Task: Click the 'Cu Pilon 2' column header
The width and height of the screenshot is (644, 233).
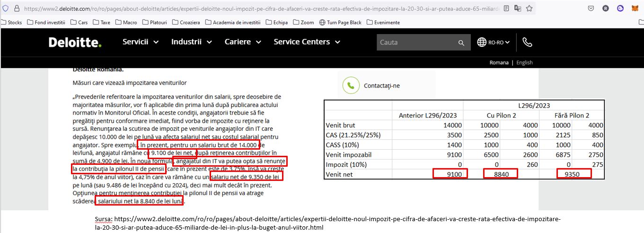Action: 501,115
